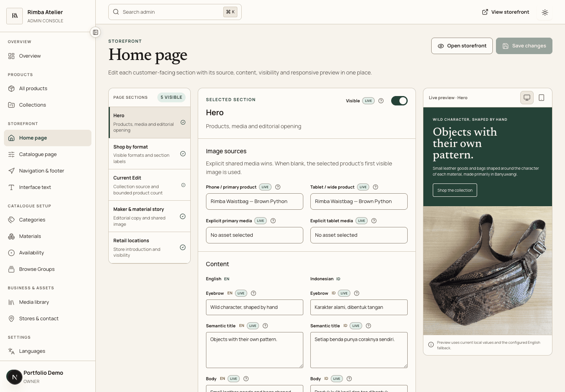Toggle the light theme sun icon

545,12
